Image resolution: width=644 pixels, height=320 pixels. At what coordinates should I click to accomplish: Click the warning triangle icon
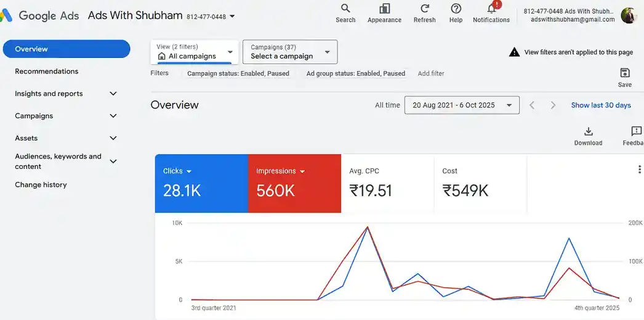[514, 52]
